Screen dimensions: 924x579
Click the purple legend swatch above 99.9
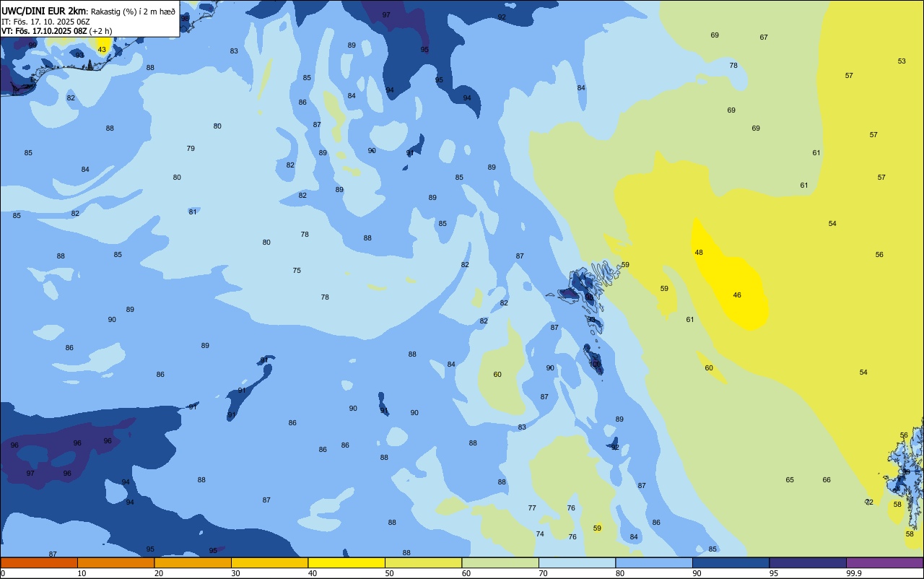pyautogui.click(x=884, y=562)
